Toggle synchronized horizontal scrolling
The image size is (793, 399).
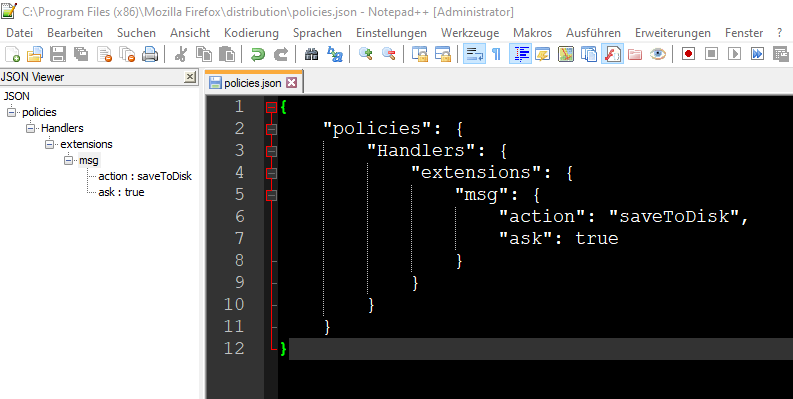(443, 54)
